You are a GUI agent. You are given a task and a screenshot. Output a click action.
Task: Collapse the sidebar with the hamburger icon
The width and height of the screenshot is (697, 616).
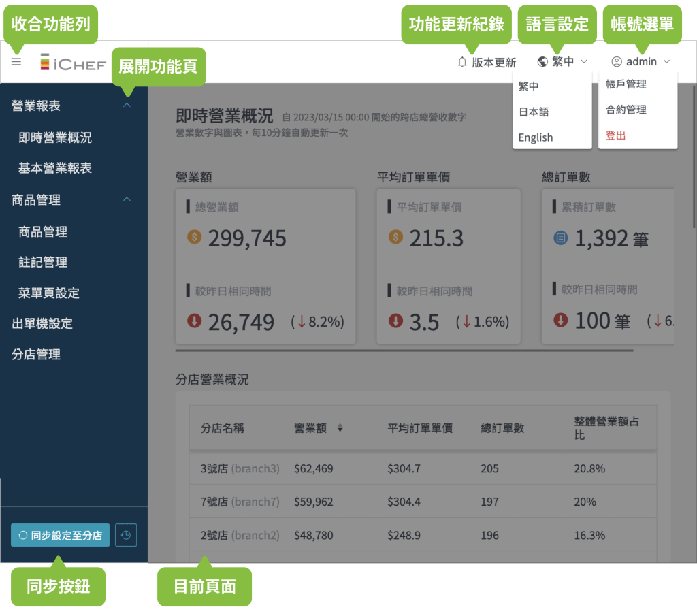click(x=16, y=62)
